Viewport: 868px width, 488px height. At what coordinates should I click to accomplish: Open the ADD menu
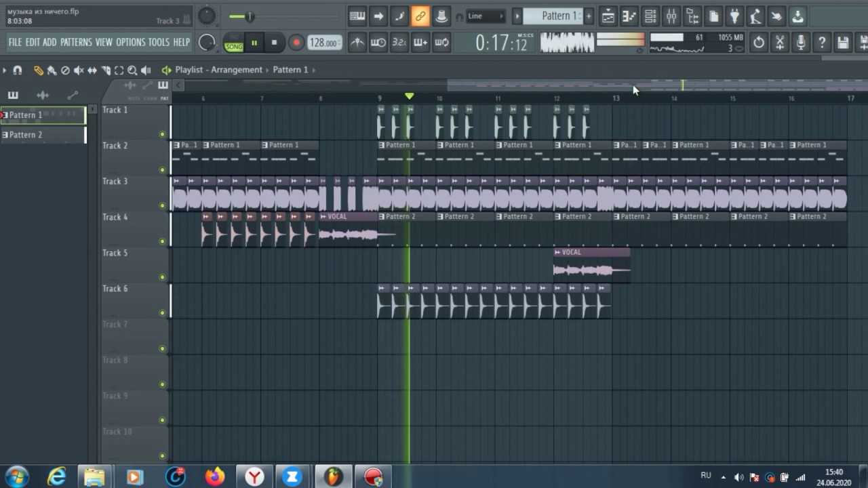50,42
